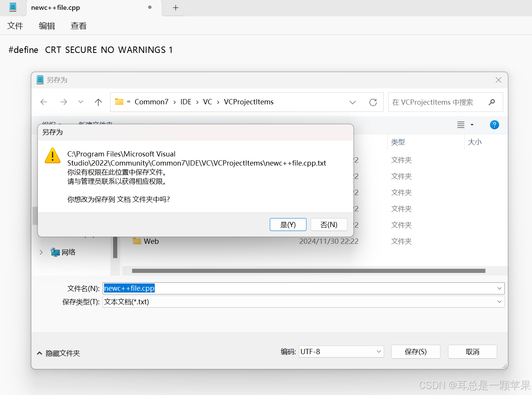This screenshot has width=532, height=395.
Task: Sort by Size (大小) column header
Action: pyautogui.click(x=474, y=142)
